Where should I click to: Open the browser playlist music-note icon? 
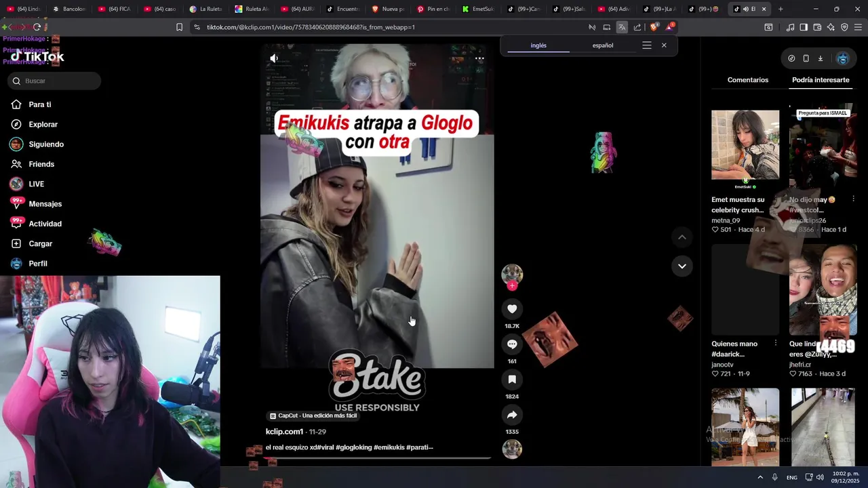click(790, 27)
